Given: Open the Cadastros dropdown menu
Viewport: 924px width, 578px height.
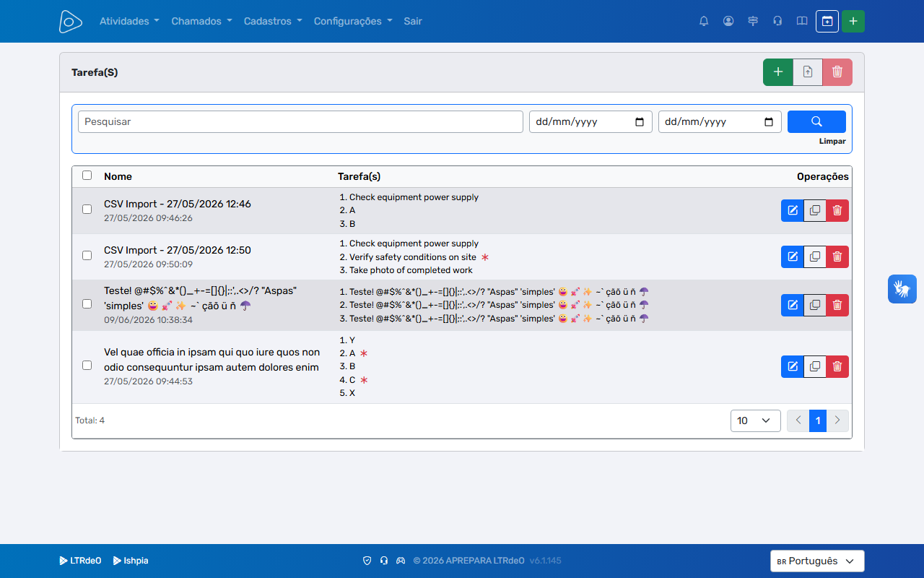Looking at the screenshot, I should pos(273,21).
